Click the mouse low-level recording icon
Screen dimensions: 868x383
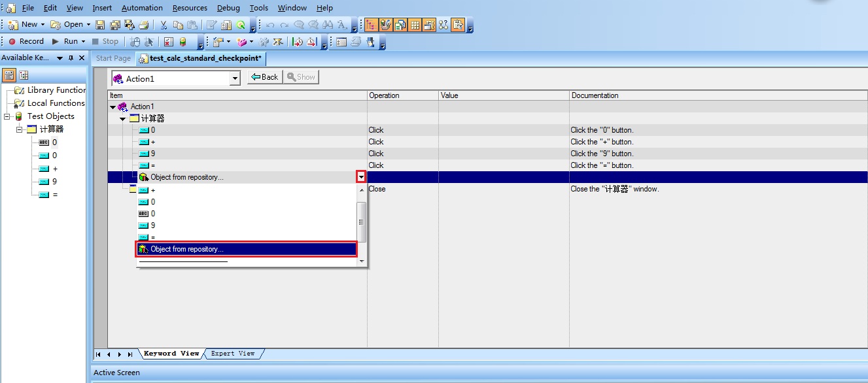135,42
